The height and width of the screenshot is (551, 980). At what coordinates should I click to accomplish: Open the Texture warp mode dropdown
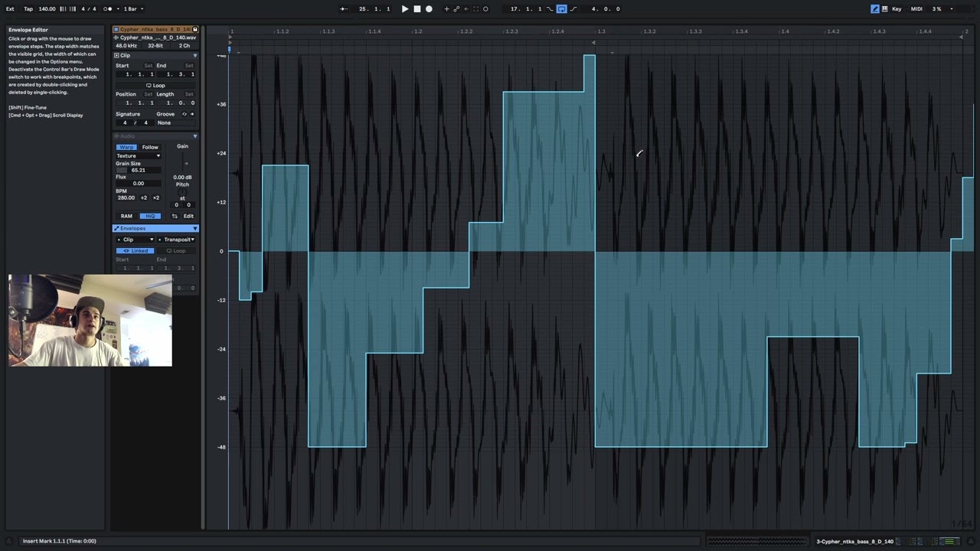[x=139, y=156]
